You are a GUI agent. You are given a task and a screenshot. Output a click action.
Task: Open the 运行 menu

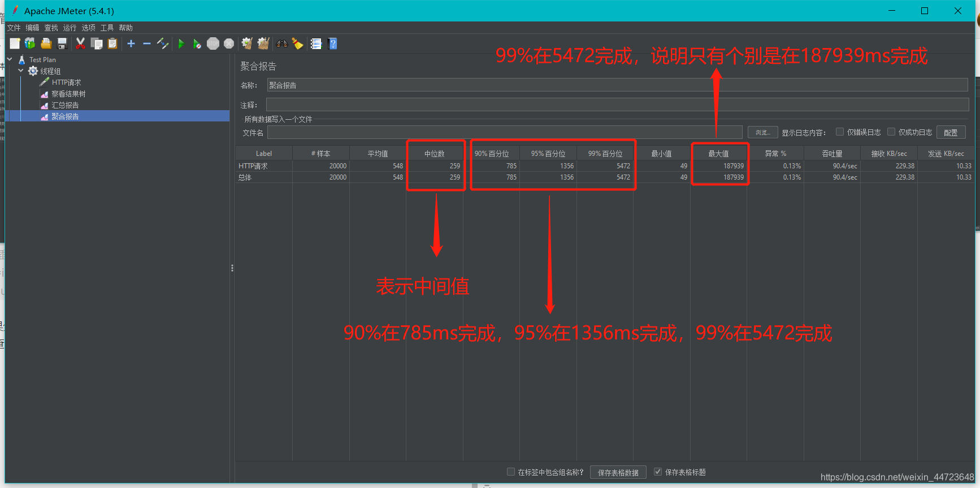pos(70,28)
